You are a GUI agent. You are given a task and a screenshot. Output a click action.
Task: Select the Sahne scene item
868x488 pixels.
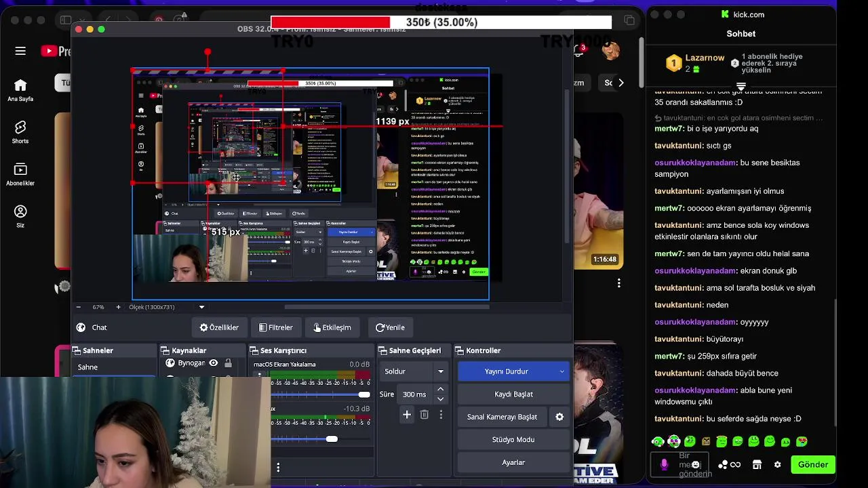[x=115, y=367]
